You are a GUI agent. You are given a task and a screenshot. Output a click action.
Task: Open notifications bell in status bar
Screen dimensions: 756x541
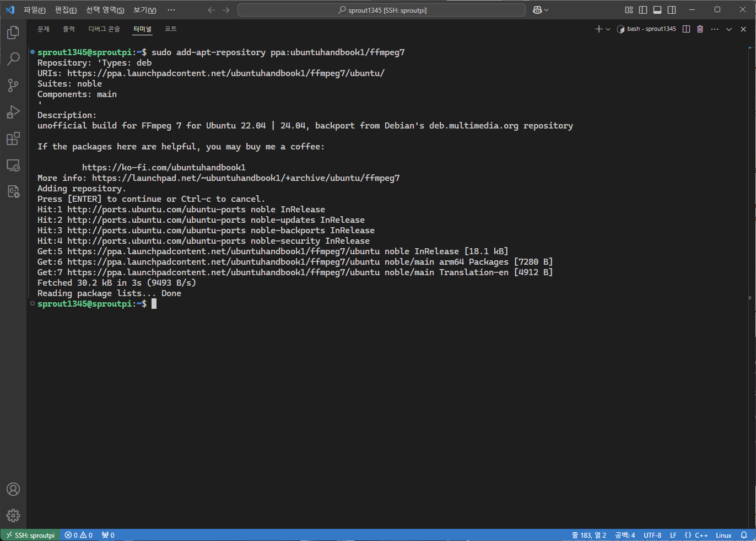click(744, 535)
